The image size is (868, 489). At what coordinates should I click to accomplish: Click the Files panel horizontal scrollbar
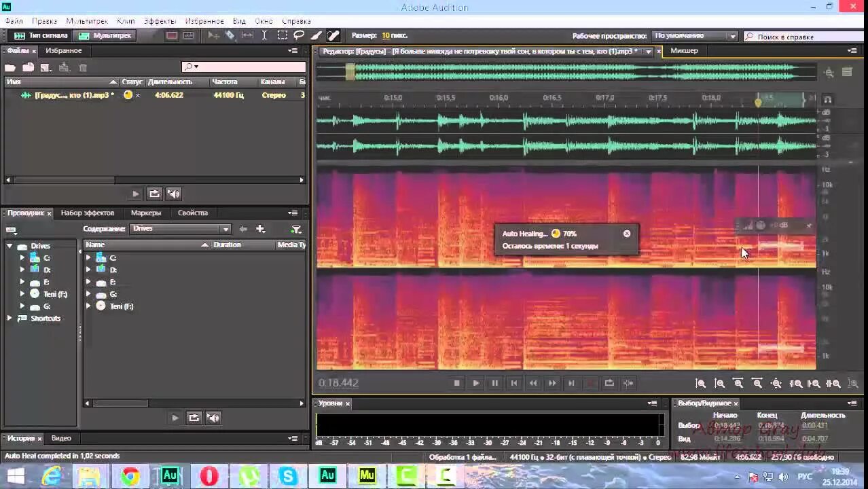click(x=65, y=180)
